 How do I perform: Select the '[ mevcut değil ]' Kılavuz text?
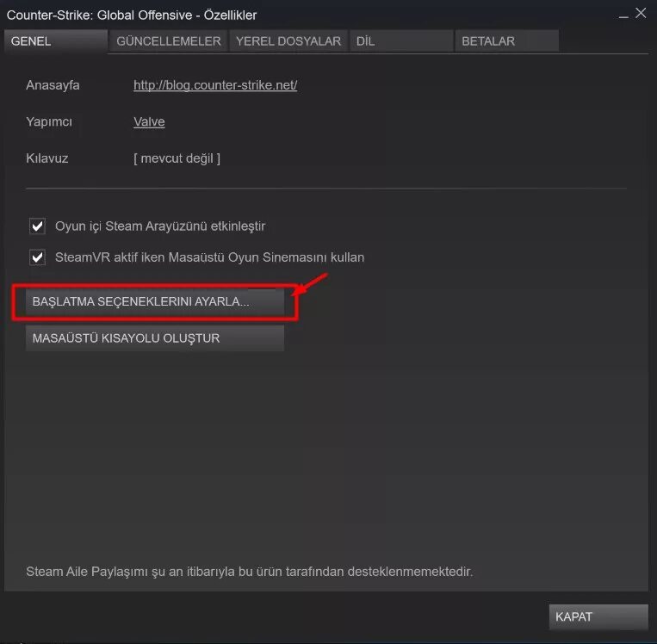click(x=177, y=158)
